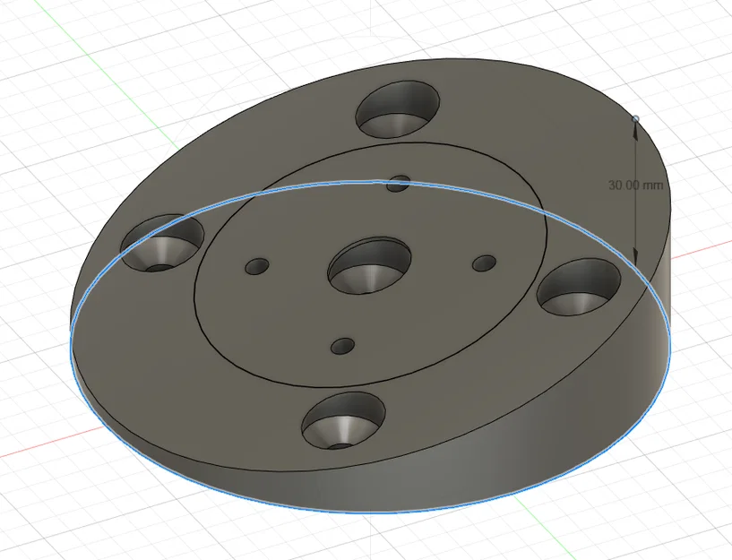Select the countersunk hole closest to the viewer
Screen dimensions: 732x560
coord(343,421)
